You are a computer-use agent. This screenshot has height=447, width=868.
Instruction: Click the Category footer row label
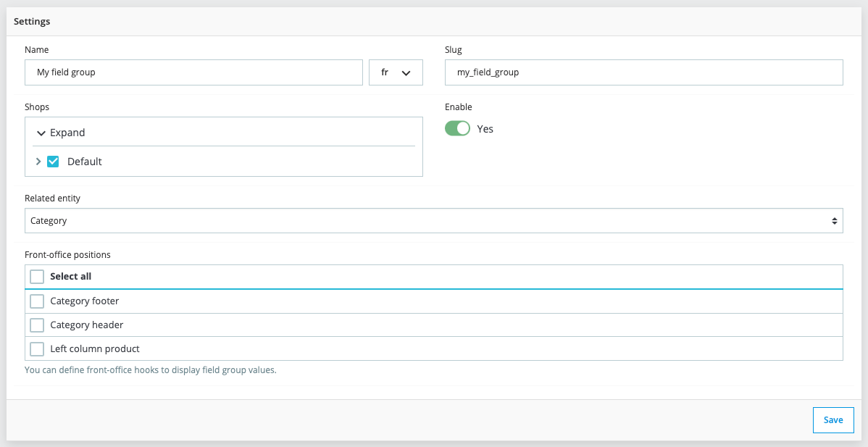(84, 301)
